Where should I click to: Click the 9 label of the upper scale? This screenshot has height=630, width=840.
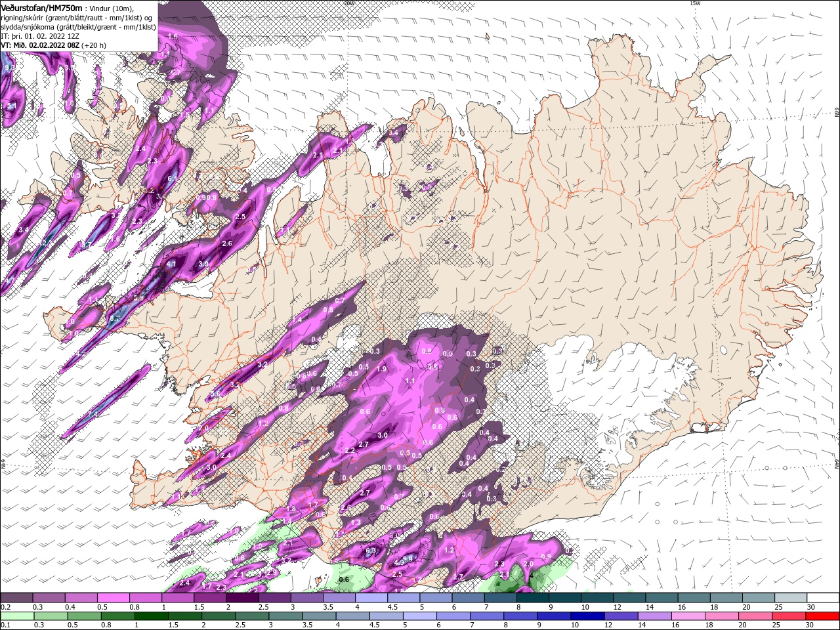pyautogui.click(x=551, y=607)
